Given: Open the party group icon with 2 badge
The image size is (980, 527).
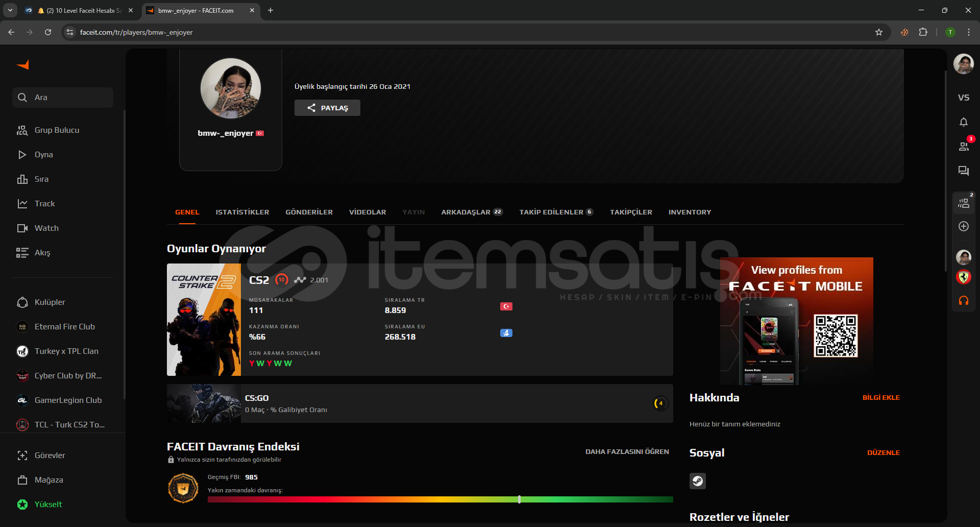Looking at the screenshot, I should tap(964, 203).
